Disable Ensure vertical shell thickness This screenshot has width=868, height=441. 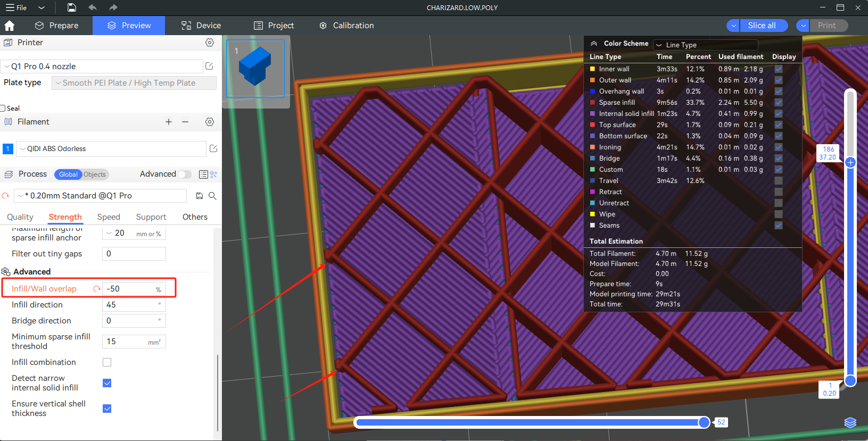107,409
